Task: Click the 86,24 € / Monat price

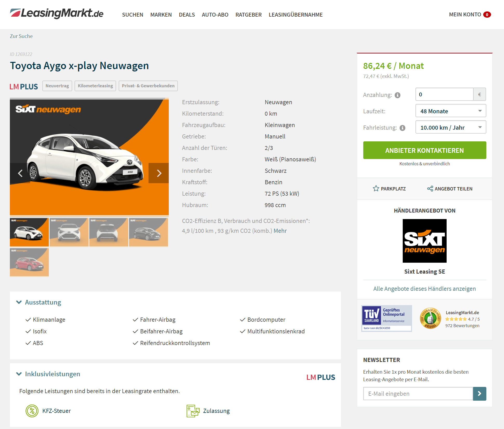Action: tap(393, 66)
